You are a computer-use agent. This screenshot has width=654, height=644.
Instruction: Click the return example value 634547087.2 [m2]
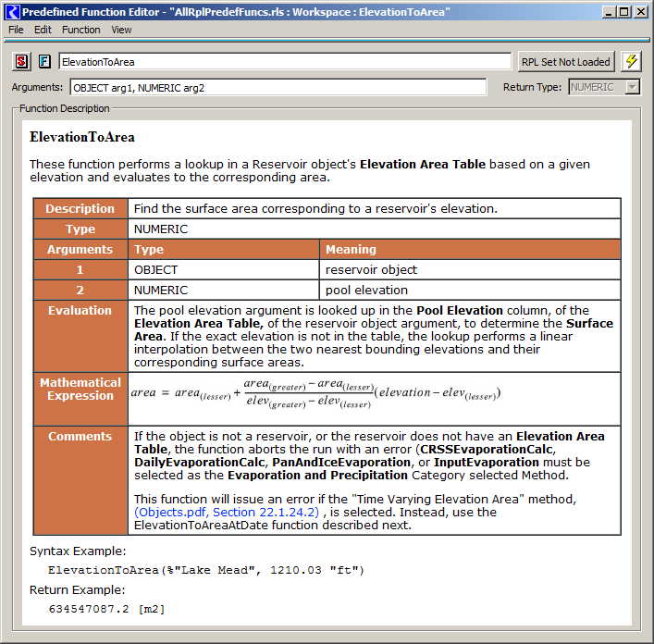pyautogui.click(x=106, y=609)
